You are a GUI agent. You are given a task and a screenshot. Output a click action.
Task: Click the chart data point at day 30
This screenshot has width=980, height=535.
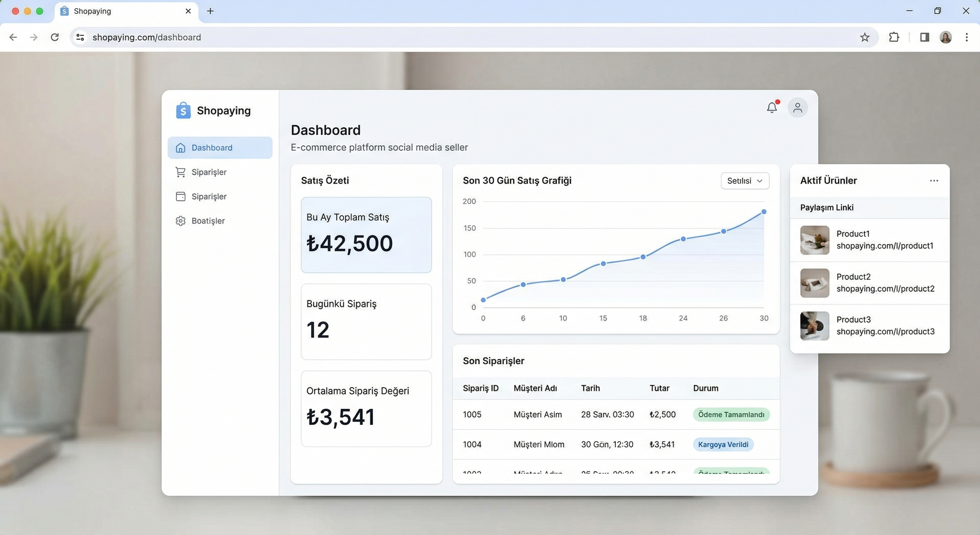pos(764,212)
